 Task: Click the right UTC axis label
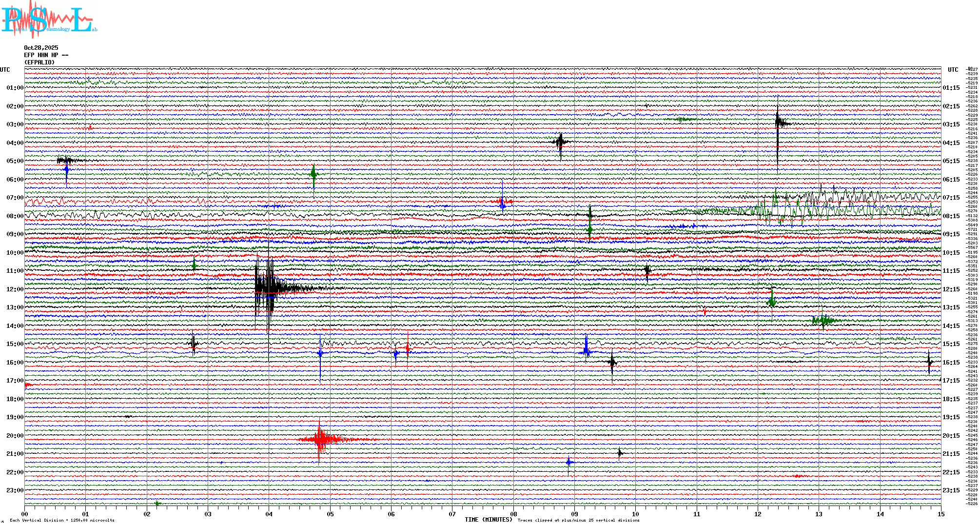pyautogui.click(x=953, y=70)
